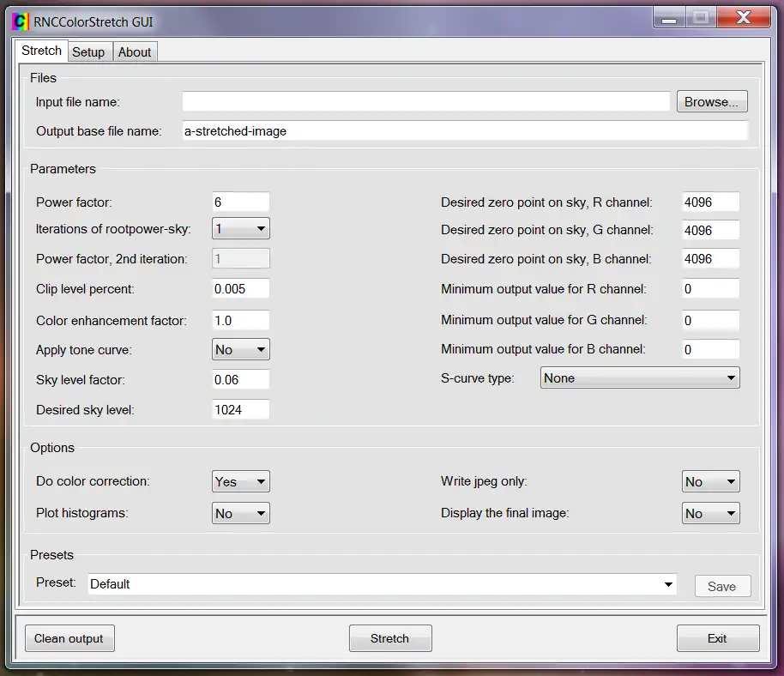This screenshot has height=676, width=784.
Task: Click the Sky level factor field
Action: (x=240, y=379)
